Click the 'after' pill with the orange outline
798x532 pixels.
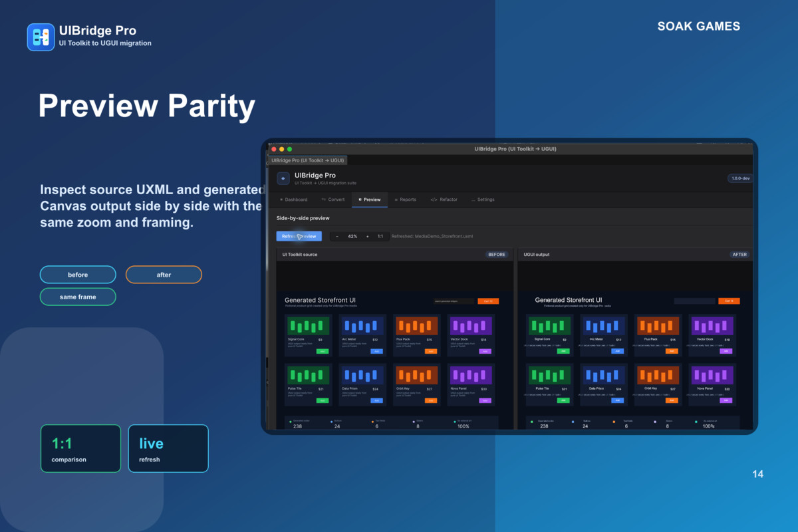(164, 275)
